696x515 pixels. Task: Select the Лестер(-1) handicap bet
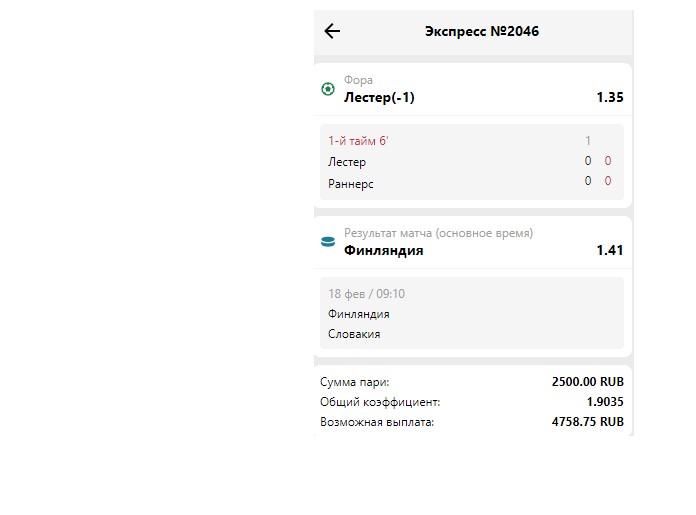coord(379,97)
